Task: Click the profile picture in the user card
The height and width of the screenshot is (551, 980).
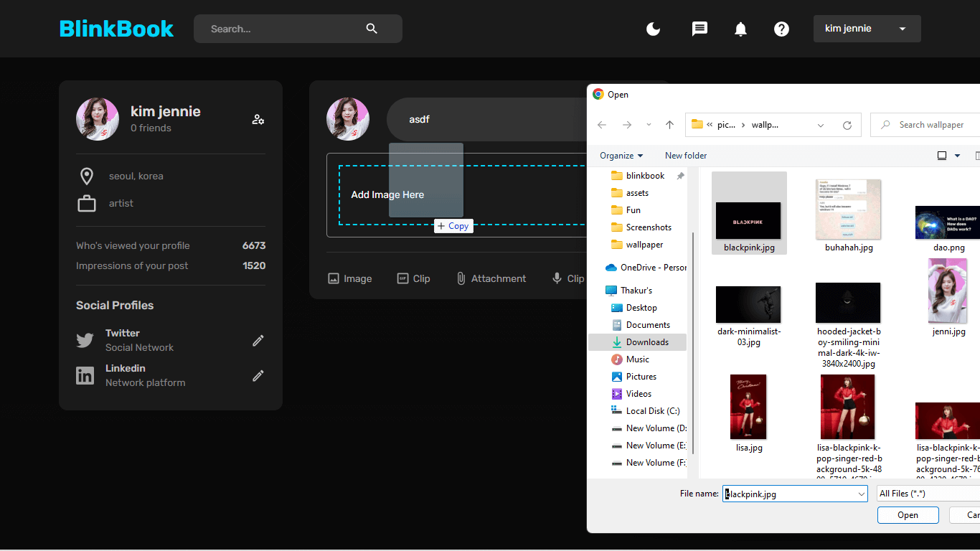Action: 98,119
